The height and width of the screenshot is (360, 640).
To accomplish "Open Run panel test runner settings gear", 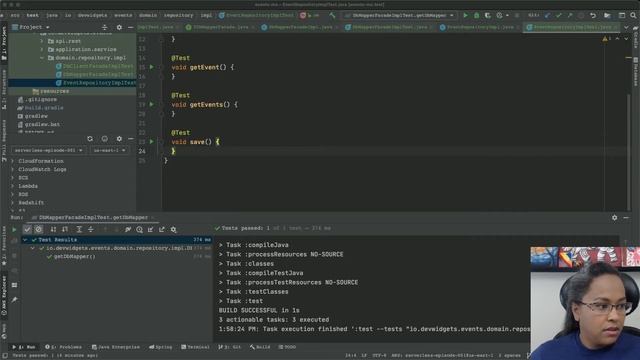I will tap(173, 229).
